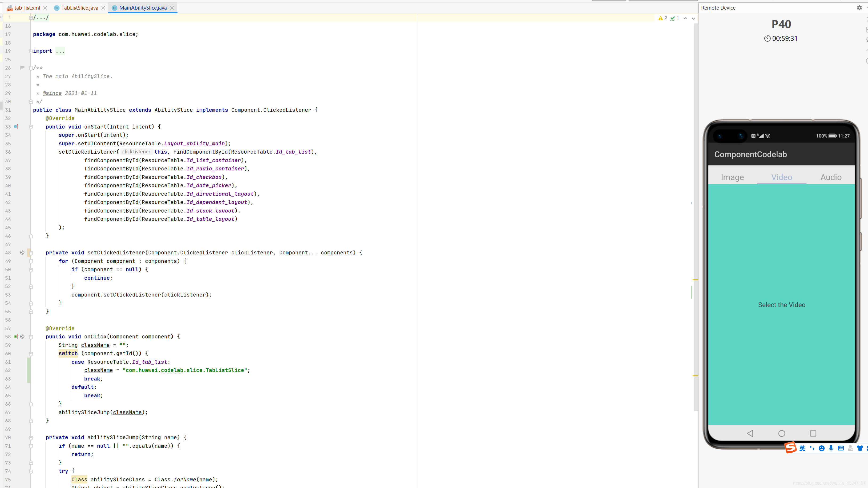Select the Image tab in phone app
Screen dimensions: 868x488
coord(732,177)
